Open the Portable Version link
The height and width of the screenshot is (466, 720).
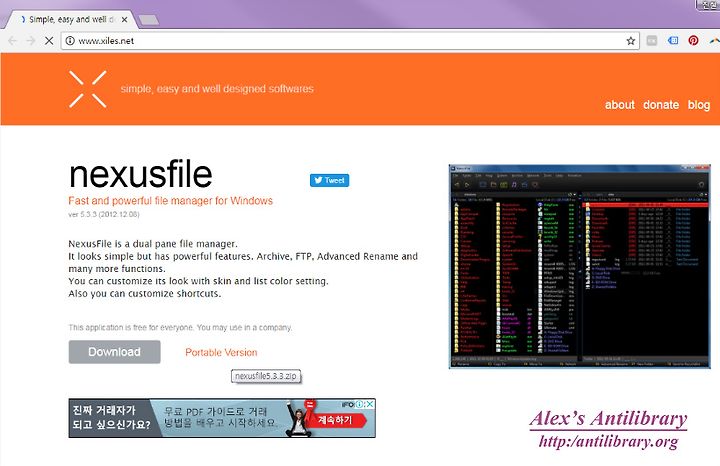point(221,352)
